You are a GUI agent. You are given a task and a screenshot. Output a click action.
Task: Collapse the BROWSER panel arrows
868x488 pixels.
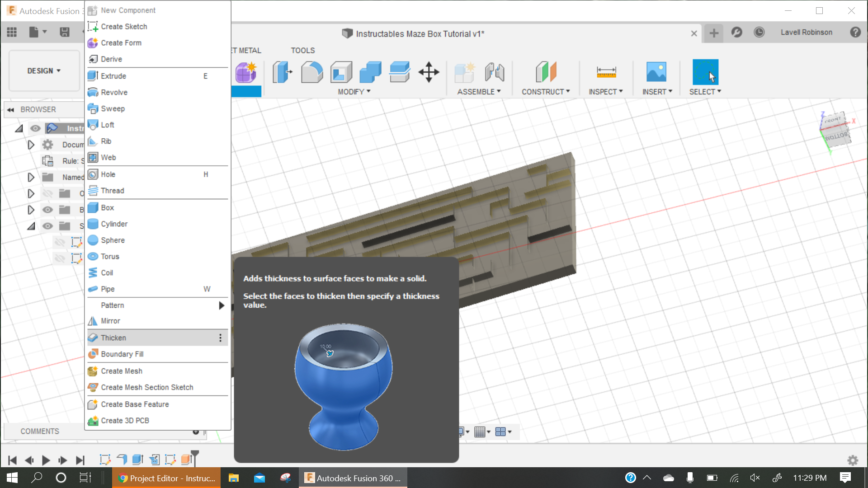point(10,109)
